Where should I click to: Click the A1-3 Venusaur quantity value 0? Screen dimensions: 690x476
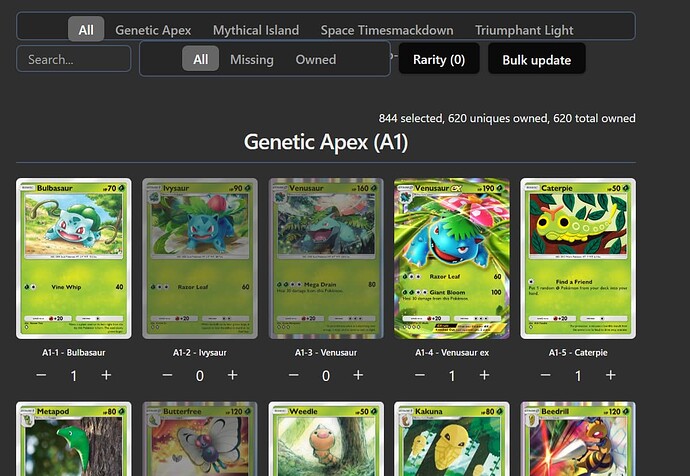click(x=326, y=376)
